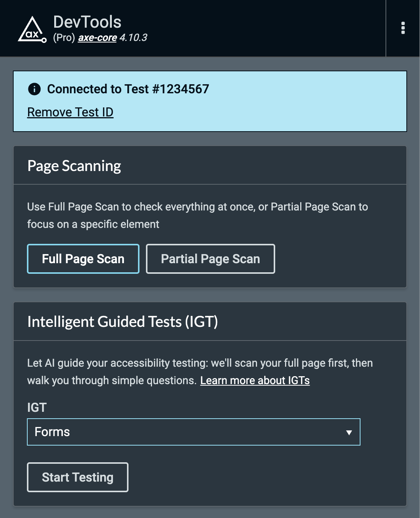Viewport: 420px width, 518px height.
Task: Open the axe-core version link
Action: coord(97,38)
